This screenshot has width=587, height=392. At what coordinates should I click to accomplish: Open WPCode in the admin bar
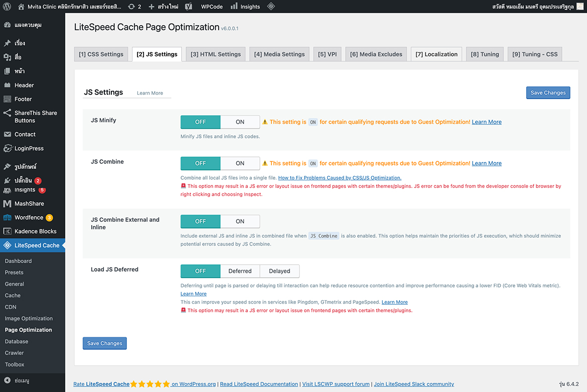pyautogui.click(x=212, y=7)
